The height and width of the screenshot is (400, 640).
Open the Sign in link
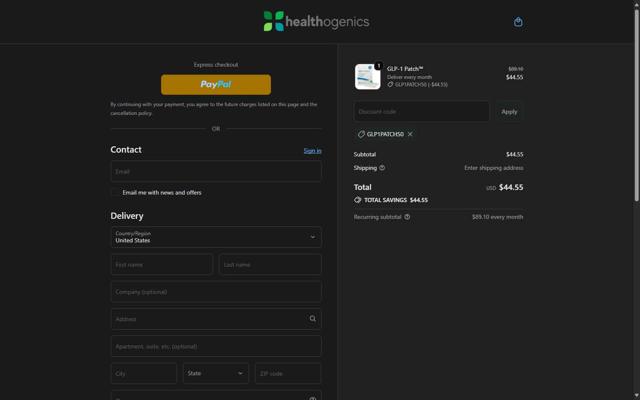[312, 151]
